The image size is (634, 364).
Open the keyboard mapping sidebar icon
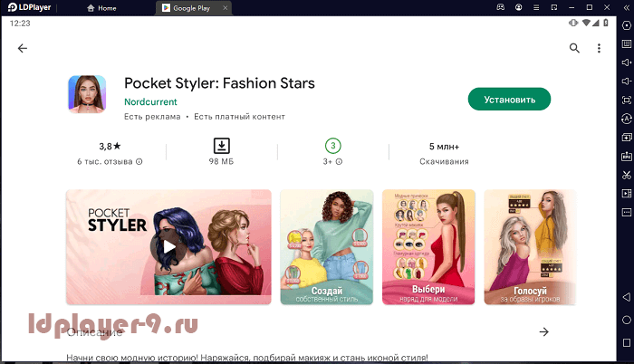pos(627,43)
